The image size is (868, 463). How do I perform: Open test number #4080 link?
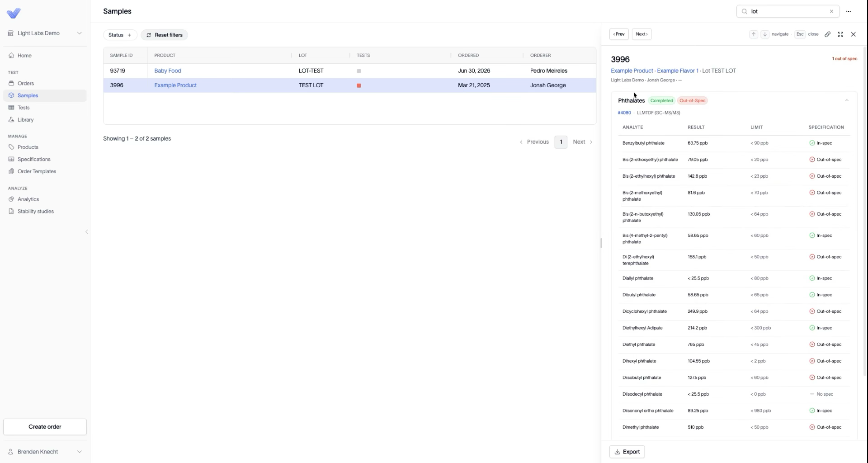[624, 113]
